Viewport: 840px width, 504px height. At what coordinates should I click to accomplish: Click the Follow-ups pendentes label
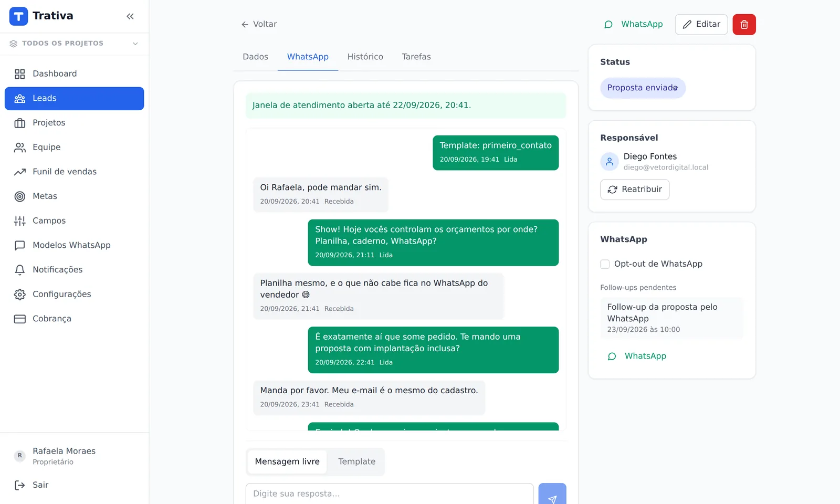638,288
